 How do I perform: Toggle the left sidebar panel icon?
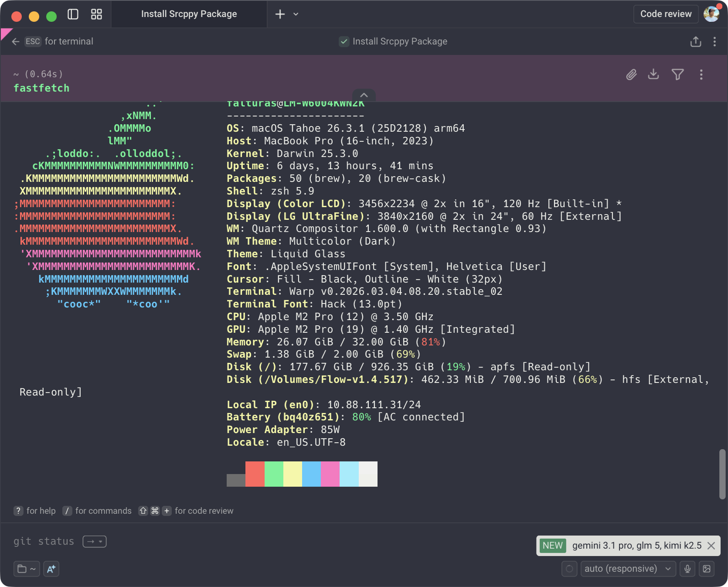tap(73, 14)
